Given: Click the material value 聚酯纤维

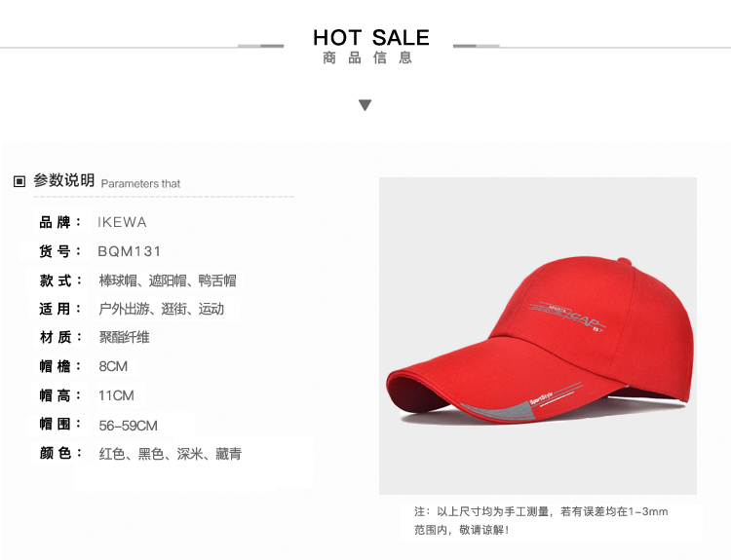Looking at the screenshot, I should [124, 337].
